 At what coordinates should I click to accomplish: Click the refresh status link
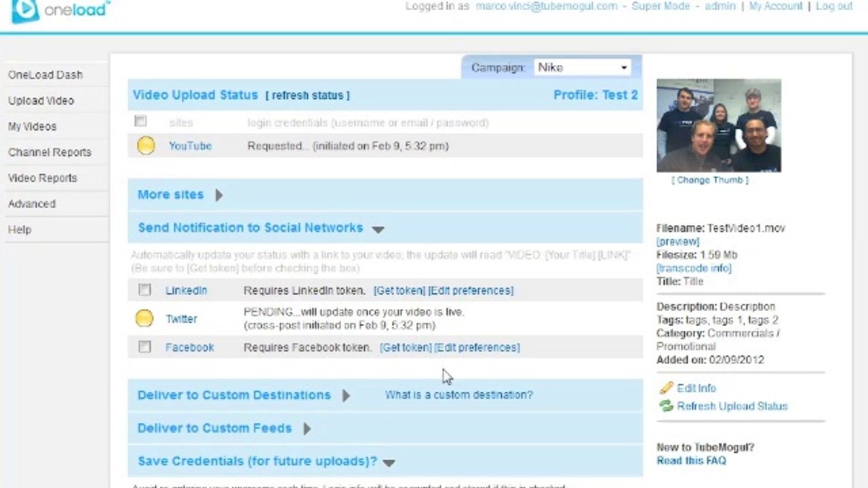click(x=307, y=96)
